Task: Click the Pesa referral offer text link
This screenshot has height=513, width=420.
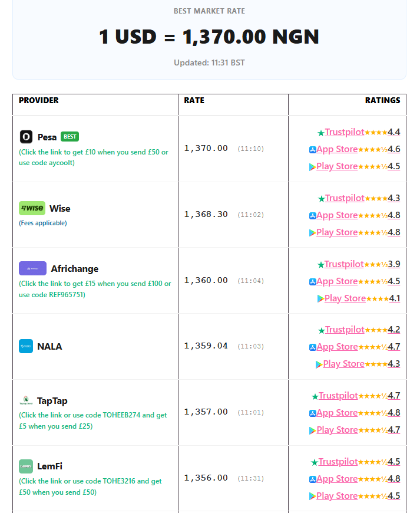Action: click(94, 157)
